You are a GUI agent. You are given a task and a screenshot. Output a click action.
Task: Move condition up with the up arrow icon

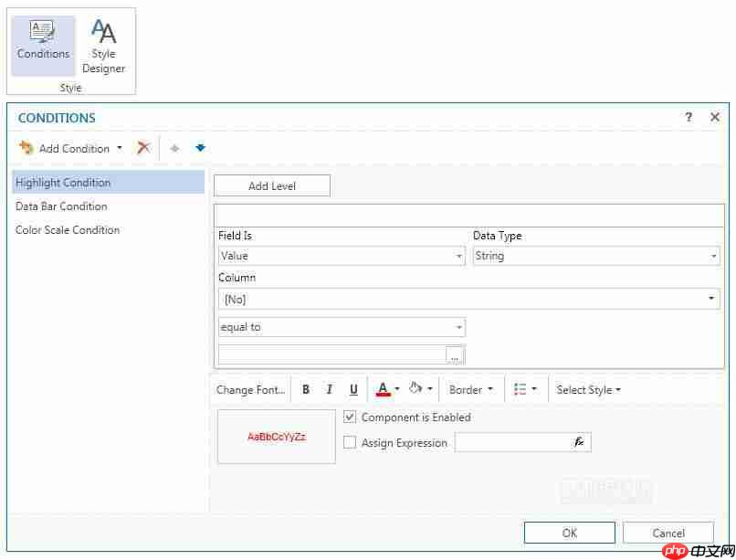click(173, 147)
